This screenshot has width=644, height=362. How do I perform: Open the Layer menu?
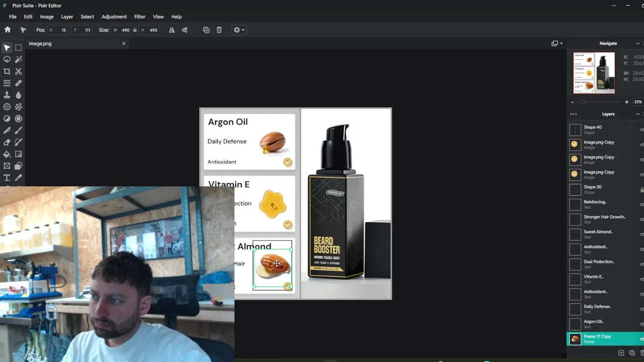pyautogui.click(x=67, y=17)
